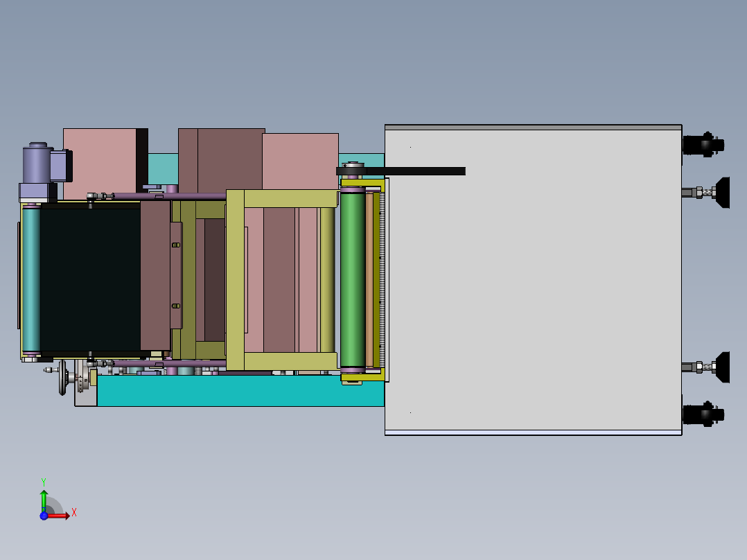Select the black conveyor belt surface
The image size is (747, 560).
(x=90, y=280)
